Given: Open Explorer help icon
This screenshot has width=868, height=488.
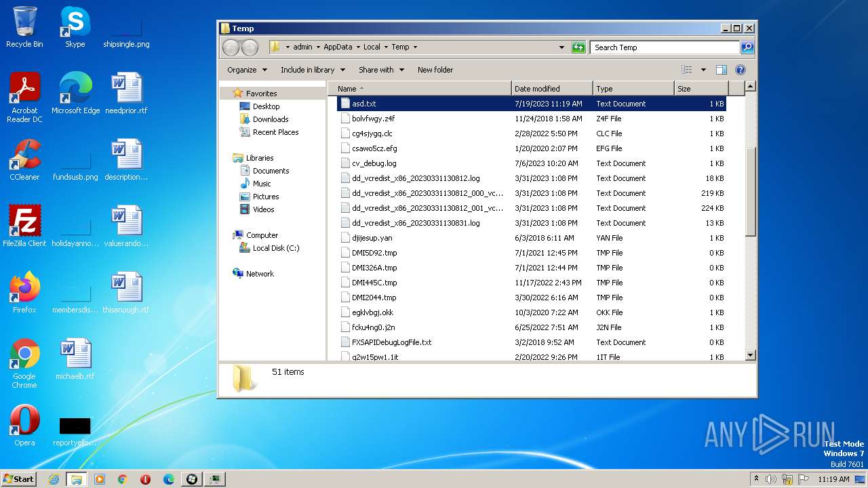Looking at the screenshot, I should click(x=741, y=70).
